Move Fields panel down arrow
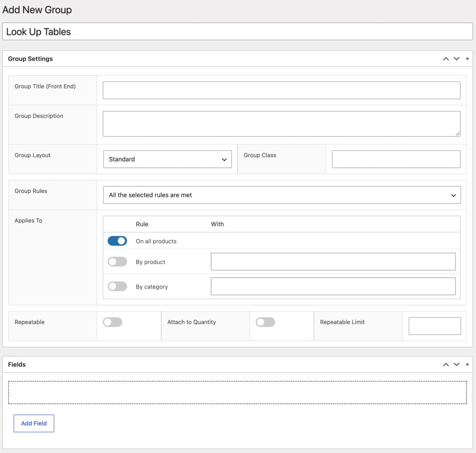Image resolution: width=476 pixels, height=453 pixels. pos(456,364)
